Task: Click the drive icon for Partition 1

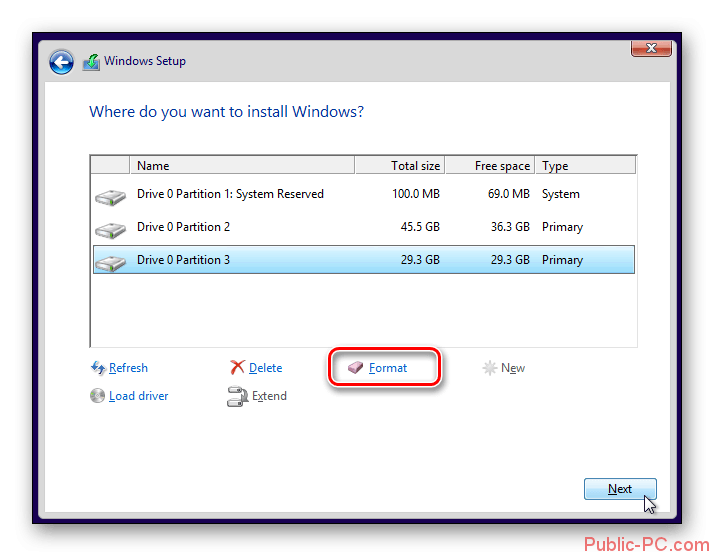Action: pos(110,197)
